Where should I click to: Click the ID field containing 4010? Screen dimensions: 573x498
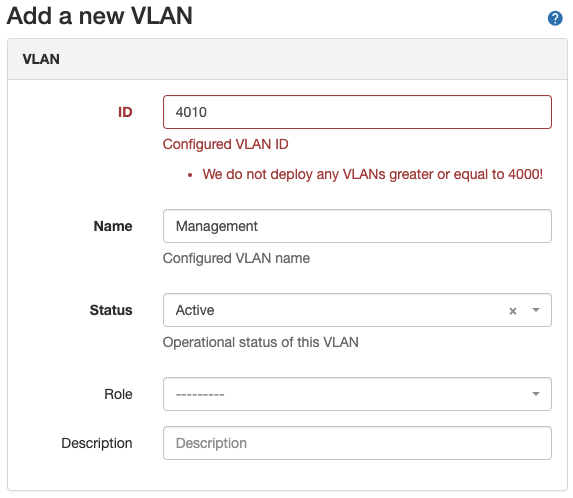357,112
